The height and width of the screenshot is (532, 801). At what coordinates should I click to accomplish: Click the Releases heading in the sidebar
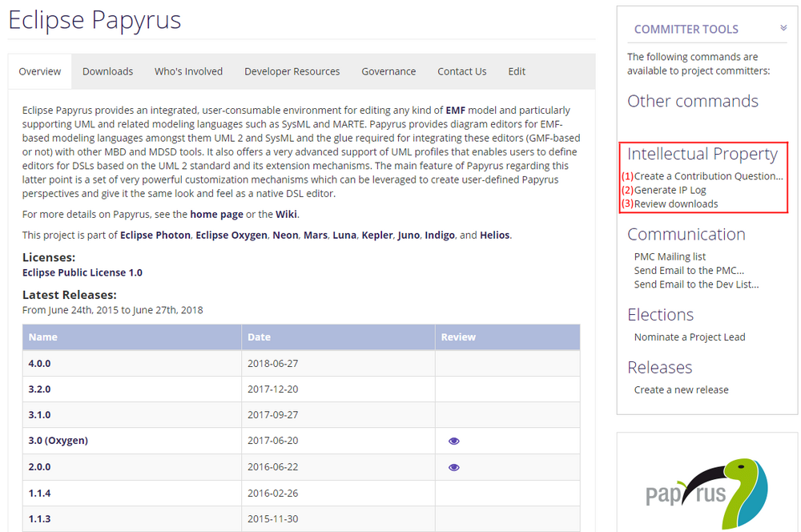tap(659, 368)
